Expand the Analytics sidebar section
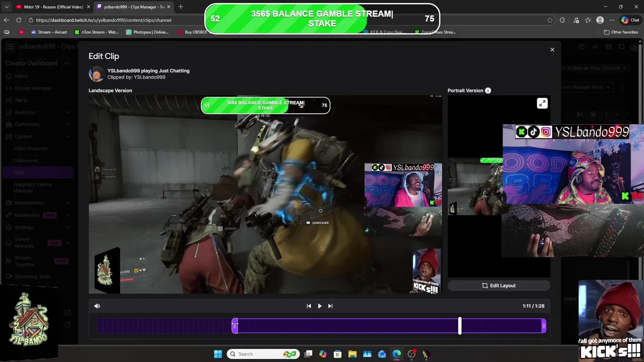The width and height of the screenshot is (644, 362). [38, 113]
